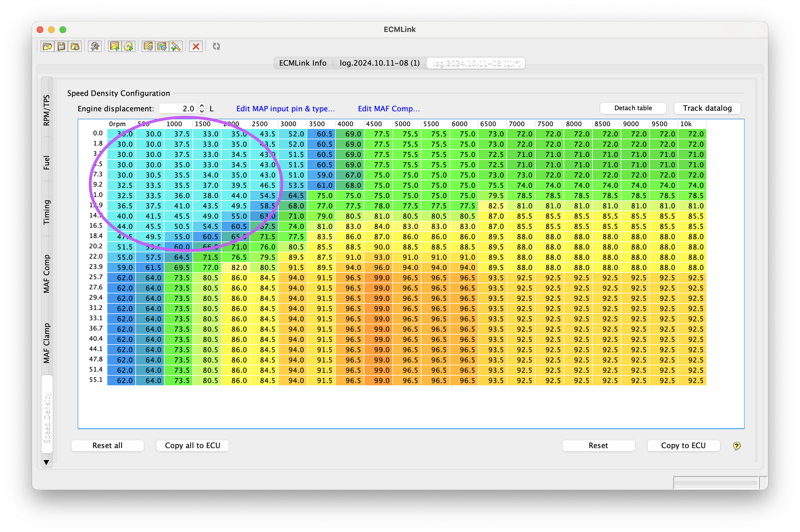
Task: Select cell 93.0 in row 22.0
Action: point(378,257)
